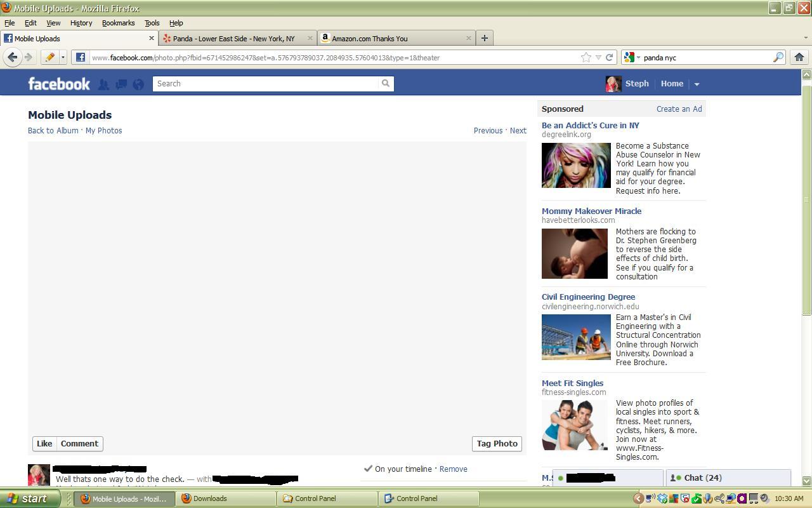Screen dimensions: 812x508
Task: Open the View menu
Action: click(x=53, y=23)
